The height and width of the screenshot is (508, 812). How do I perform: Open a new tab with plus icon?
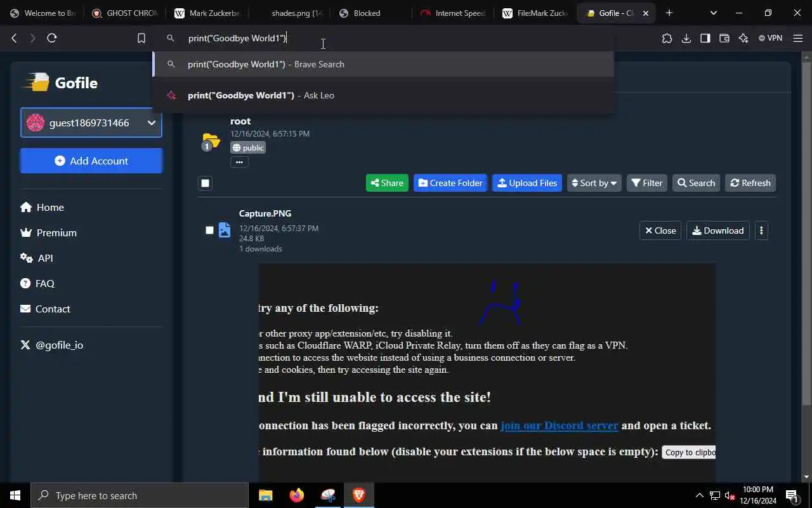point(669,13)
